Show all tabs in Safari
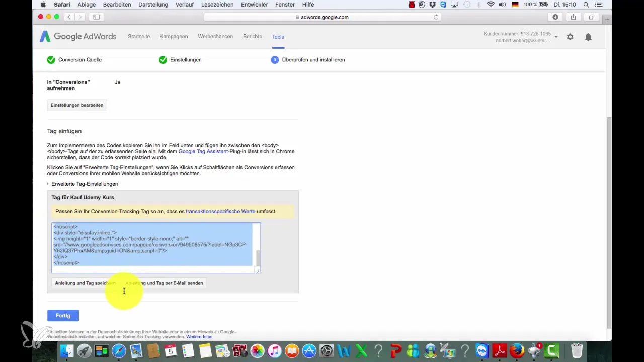 pyautogui.click(x=592, y=17)
